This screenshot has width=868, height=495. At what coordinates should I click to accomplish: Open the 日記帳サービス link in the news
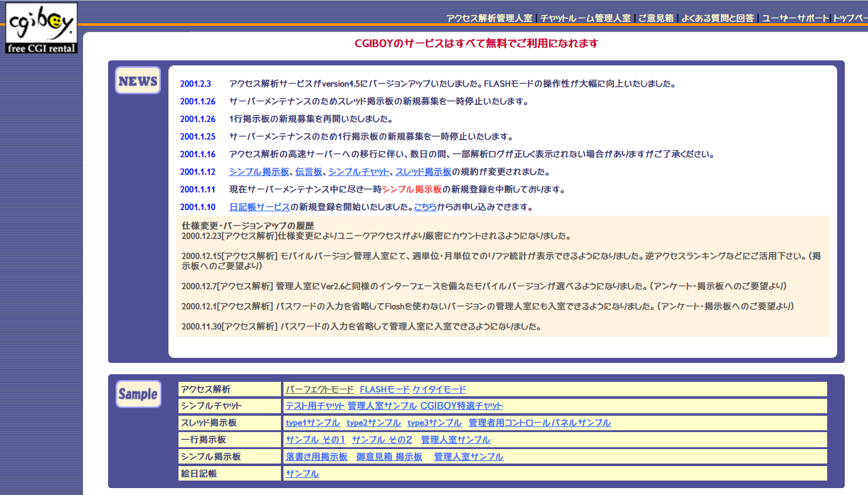(x=259, y=207)
